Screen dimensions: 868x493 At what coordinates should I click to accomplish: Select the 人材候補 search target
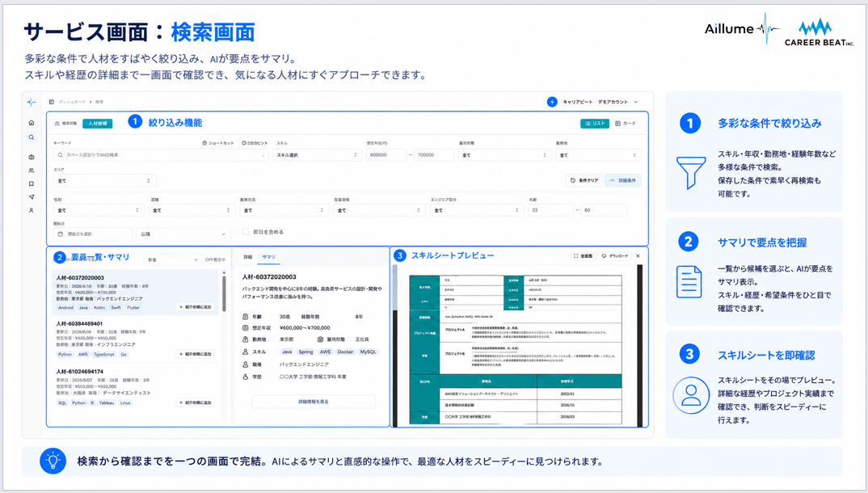tap(98, 124)
